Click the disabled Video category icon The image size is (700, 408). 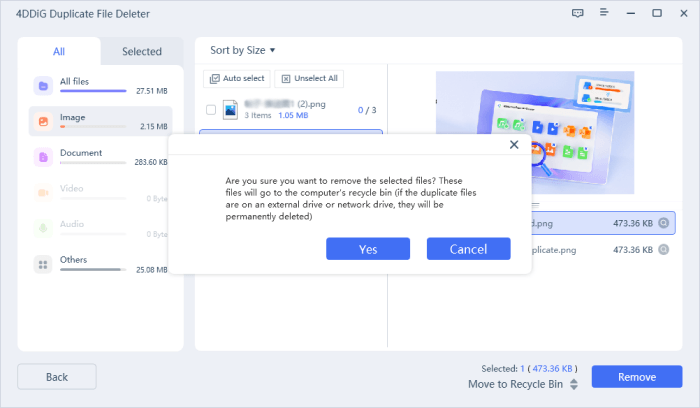tap(43, 193)
